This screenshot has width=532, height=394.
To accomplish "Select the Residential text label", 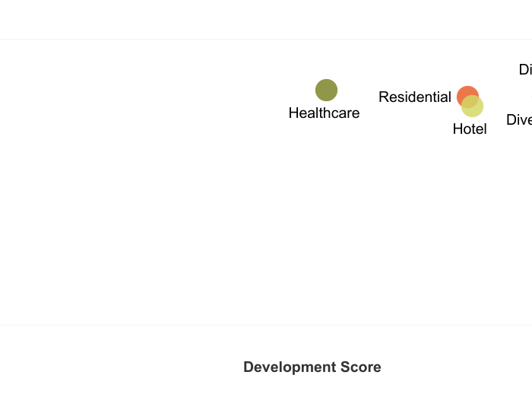I will [415, 97].
